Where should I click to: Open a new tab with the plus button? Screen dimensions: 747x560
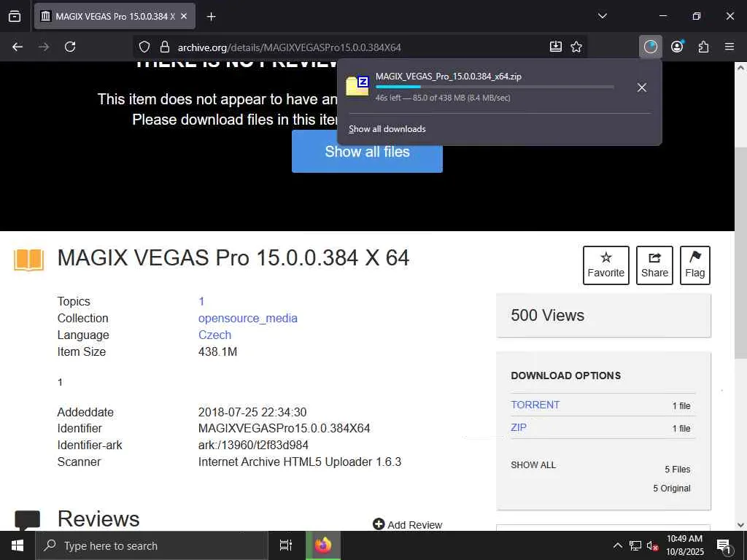(211, 17)
